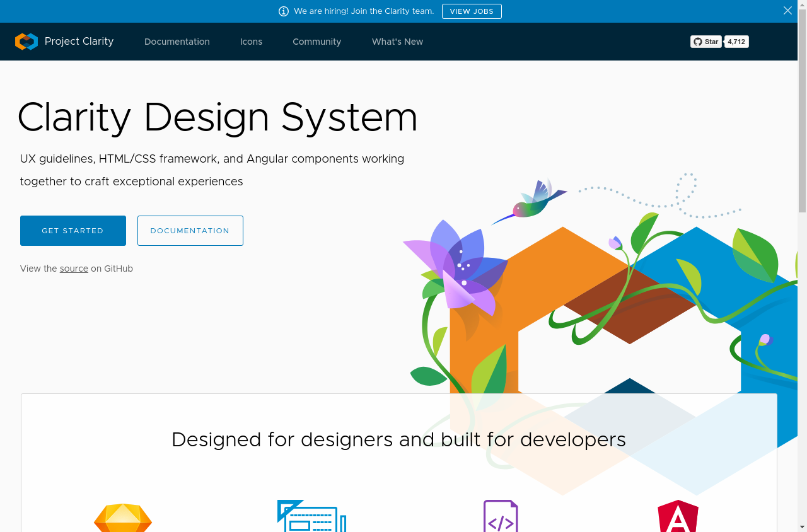Click the GET STARTED button
Image resolution: width=807 pixels, height=532 pixels.
click(73, 231)
